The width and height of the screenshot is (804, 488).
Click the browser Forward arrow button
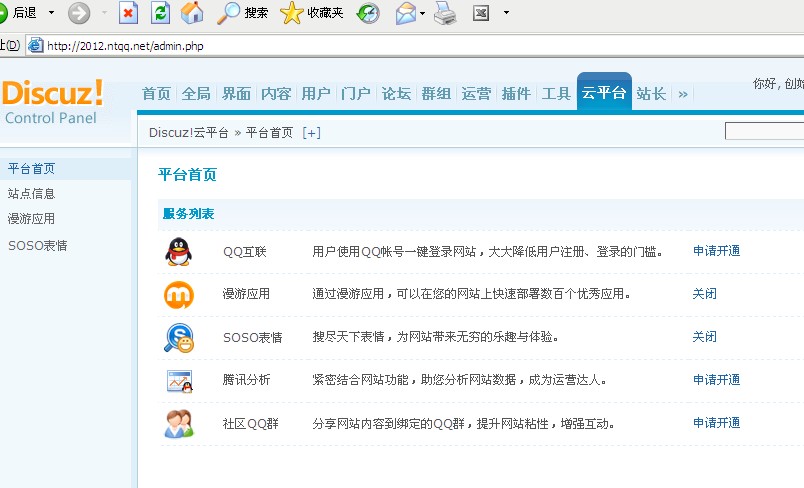[x=79, y=13]
